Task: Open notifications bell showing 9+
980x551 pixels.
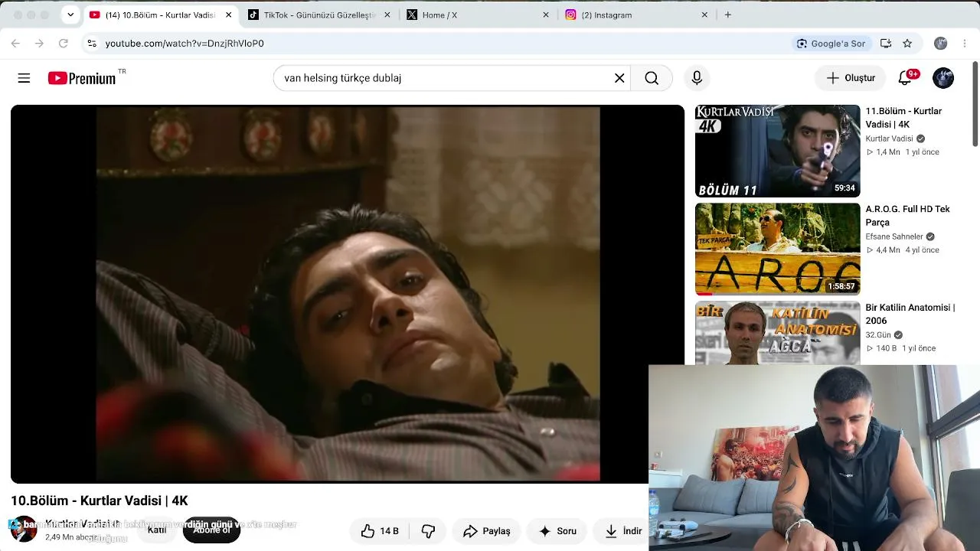Action: point(906,77)
